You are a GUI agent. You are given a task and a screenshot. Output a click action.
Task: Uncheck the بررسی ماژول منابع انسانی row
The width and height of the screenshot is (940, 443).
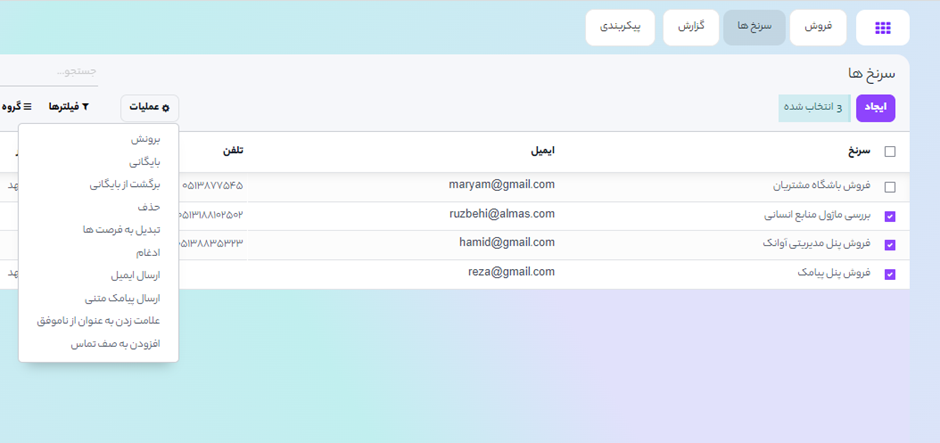point(890,215)
